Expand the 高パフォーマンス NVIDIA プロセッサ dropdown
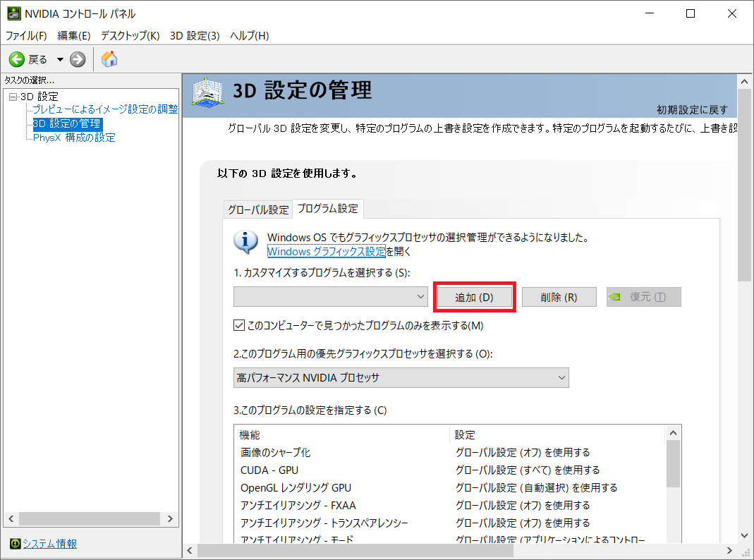This screenshot has width=754, height=560. 401,377
